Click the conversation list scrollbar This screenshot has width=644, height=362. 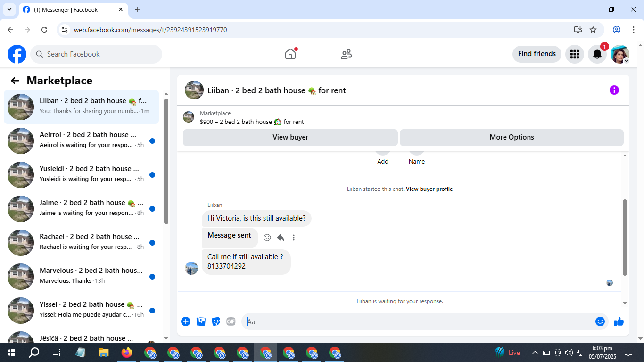[x=166, y=161]
